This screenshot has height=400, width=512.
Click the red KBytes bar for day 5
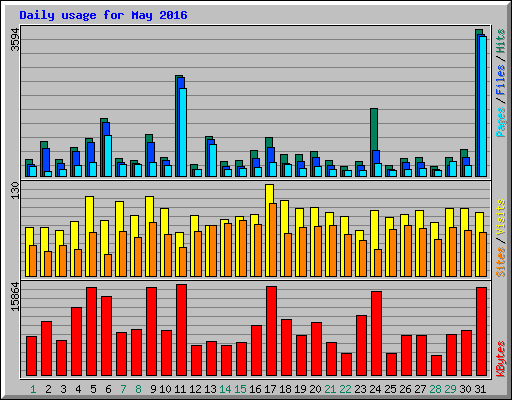(91, 332)
